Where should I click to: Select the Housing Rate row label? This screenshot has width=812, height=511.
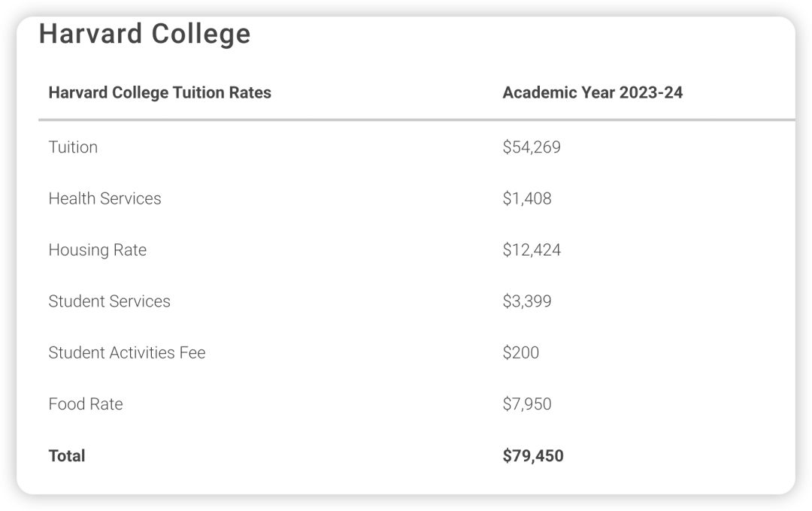pyautogui.click(x=97, y=250)
